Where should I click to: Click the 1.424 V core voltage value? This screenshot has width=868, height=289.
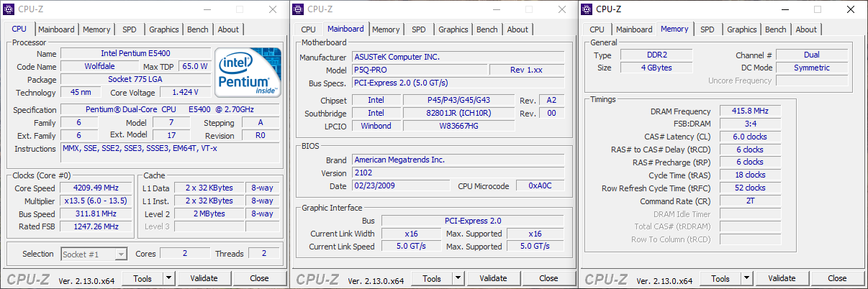186,92
